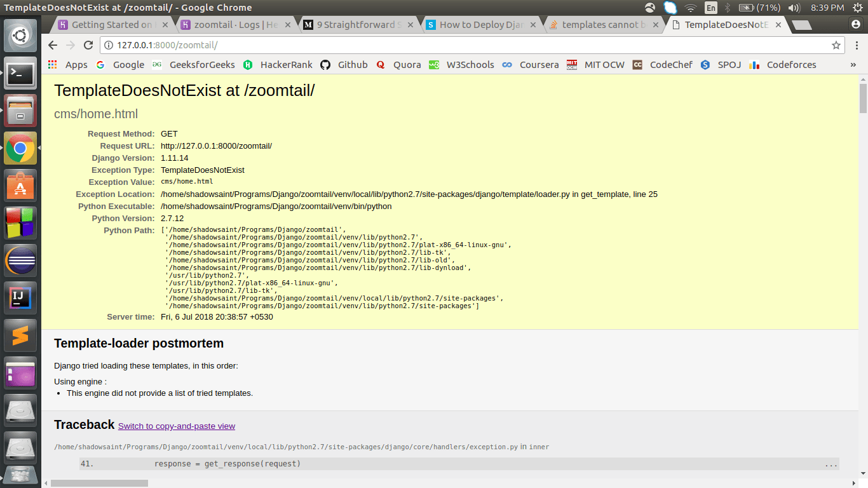
Task: Open the IntelliJ IDEA launcher icon
Action: (20, 297)
